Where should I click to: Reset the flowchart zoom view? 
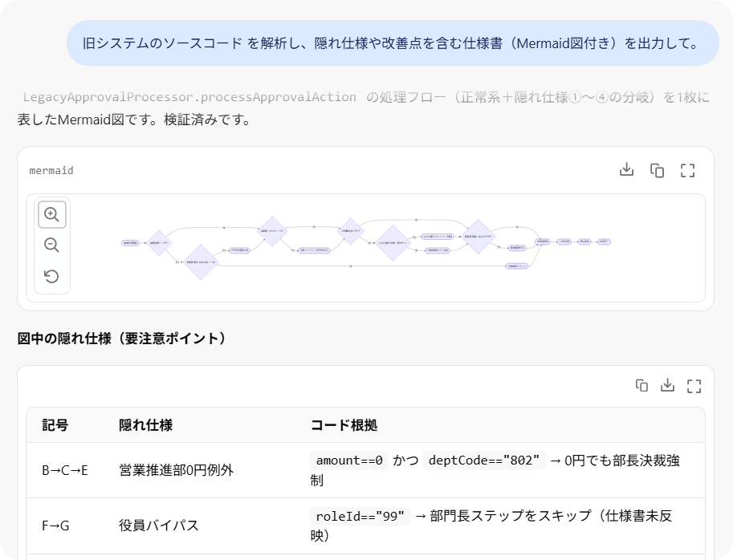pyautogui.click(x=52, y=276)
